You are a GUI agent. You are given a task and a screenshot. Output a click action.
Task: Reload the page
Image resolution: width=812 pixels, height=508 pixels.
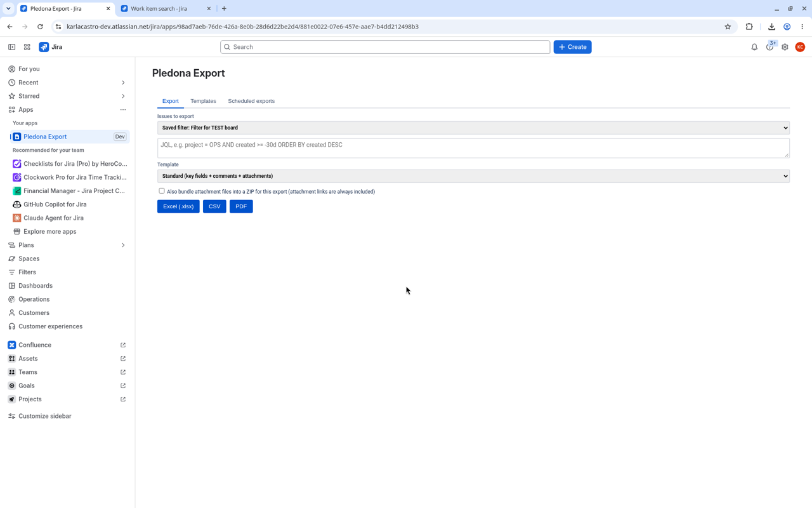40,27
